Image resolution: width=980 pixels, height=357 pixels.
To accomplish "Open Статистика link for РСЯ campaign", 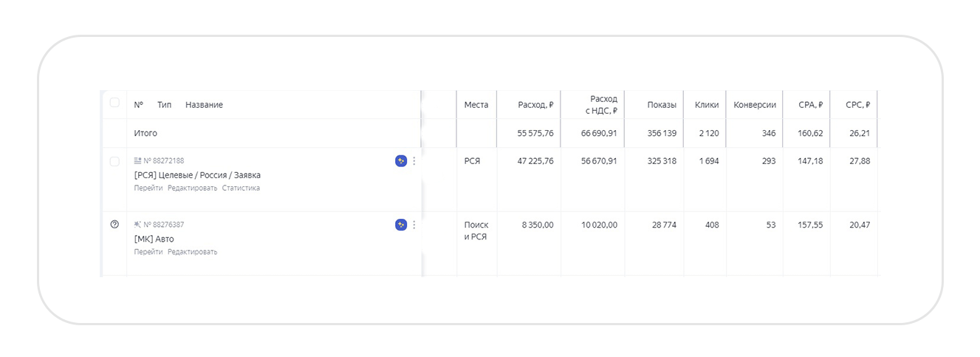I will pos(241,188).
